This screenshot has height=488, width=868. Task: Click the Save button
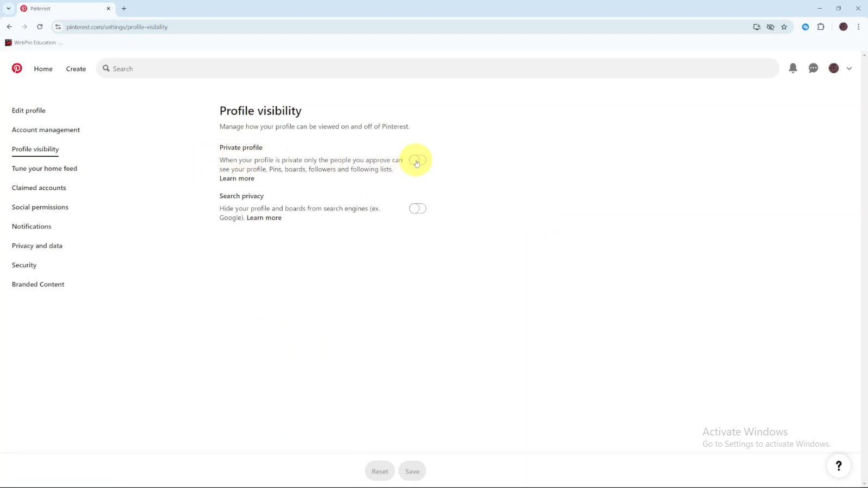pyautogui.click(x=412, y=471)
